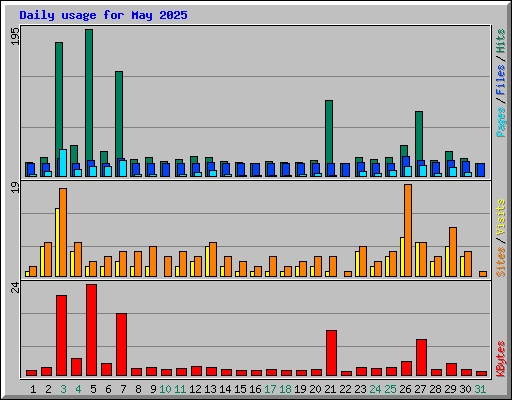
Task: Select the yellow Sites bar for day 3
Action: 57,242
